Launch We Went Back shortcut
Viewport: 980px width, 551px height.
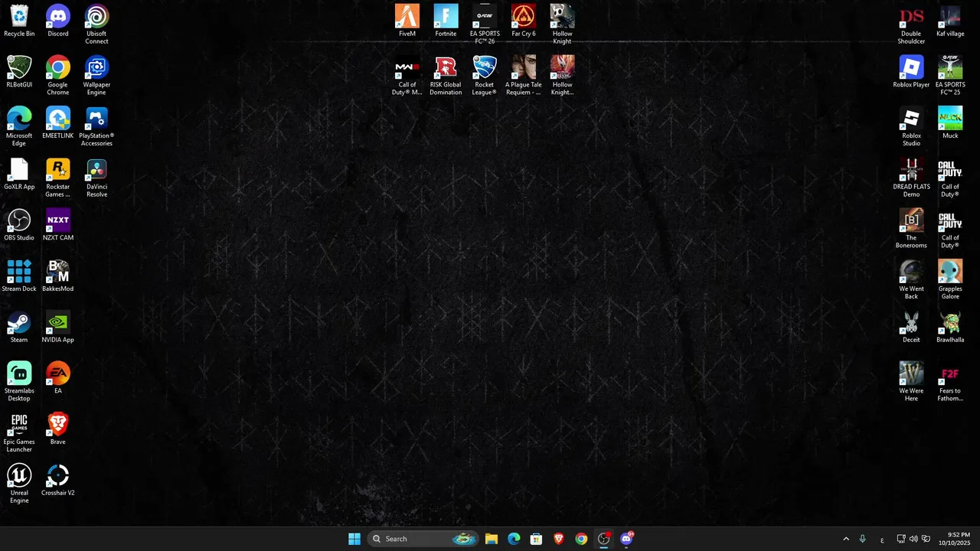pyautogui.click(x=911, y=280)
